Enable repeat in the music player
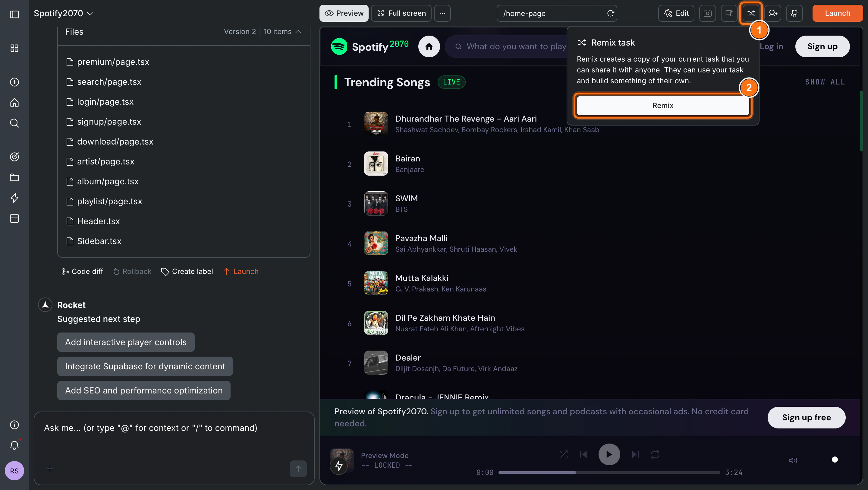Image resolution: width=868 pixels, height=490 pixels. pos(655,454)
